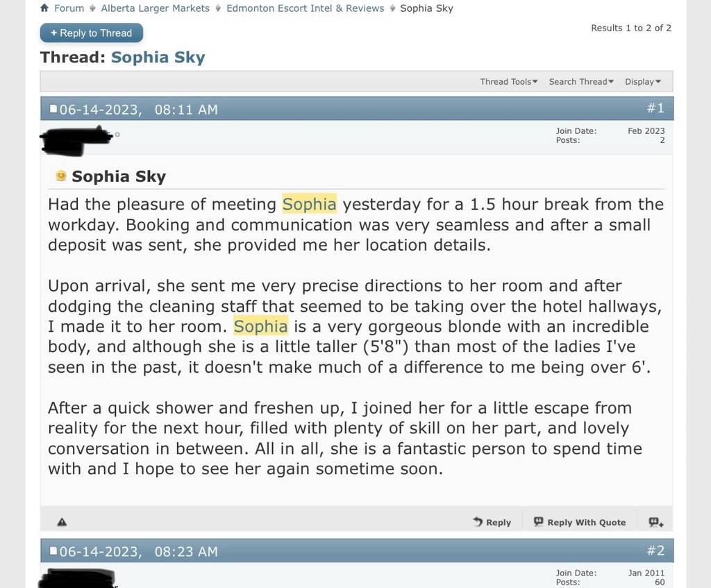Screen dimensions: 711x588
Task: Expand the Display options menu
Action: point(643,82)
